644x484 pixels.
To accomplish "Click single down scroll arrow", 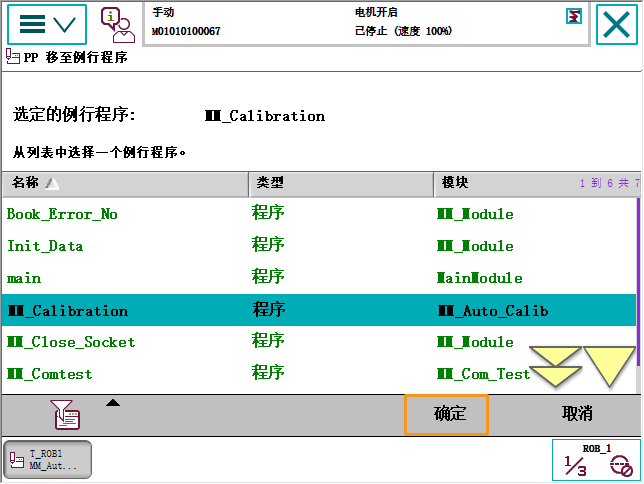I will coord(610,366).
